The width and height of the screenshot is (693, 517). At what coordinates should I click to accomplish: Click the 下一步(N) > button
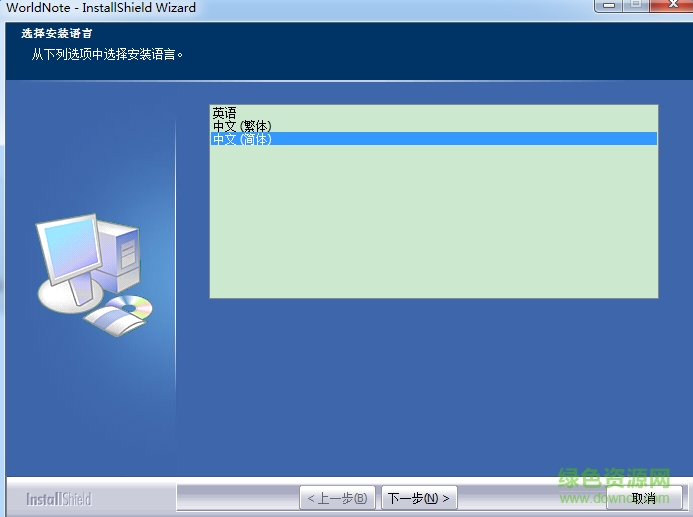coord(419,498)
